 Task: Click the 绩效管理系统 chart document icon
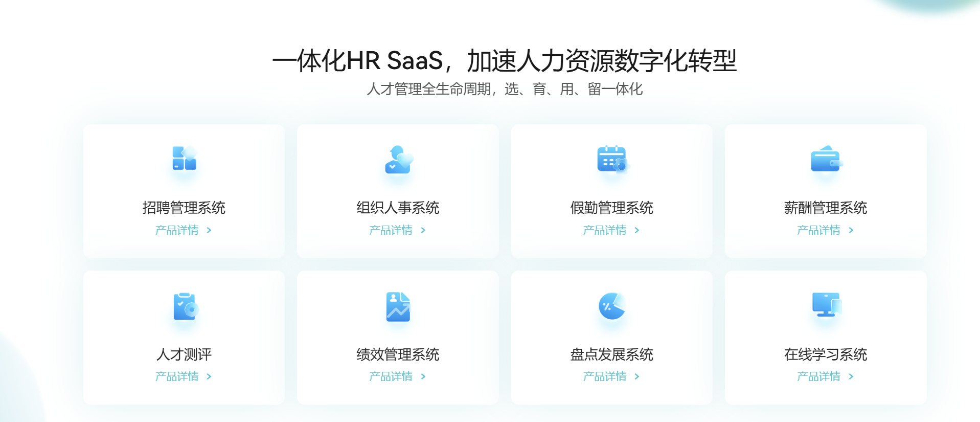pos(398,307)
